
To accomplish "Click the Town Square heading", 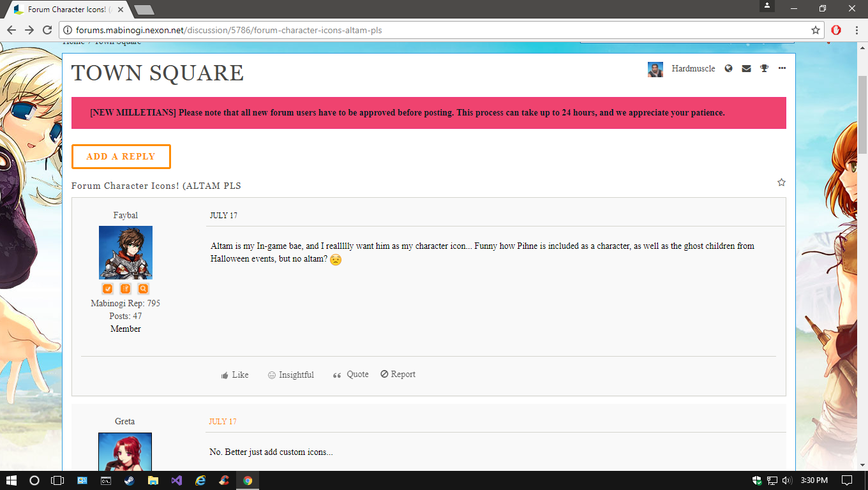I will (158, 73).
